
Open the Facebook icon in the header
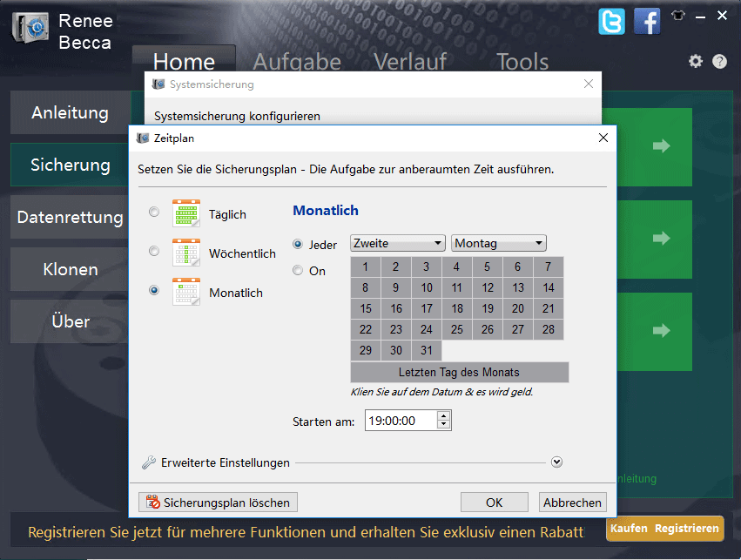pyautogui.click(x=647, y=22)
